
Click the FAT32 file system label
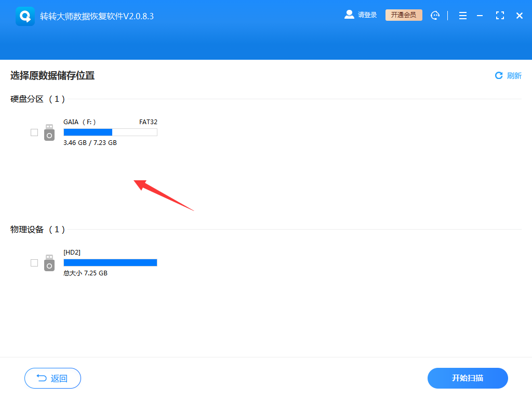[148, 122]
